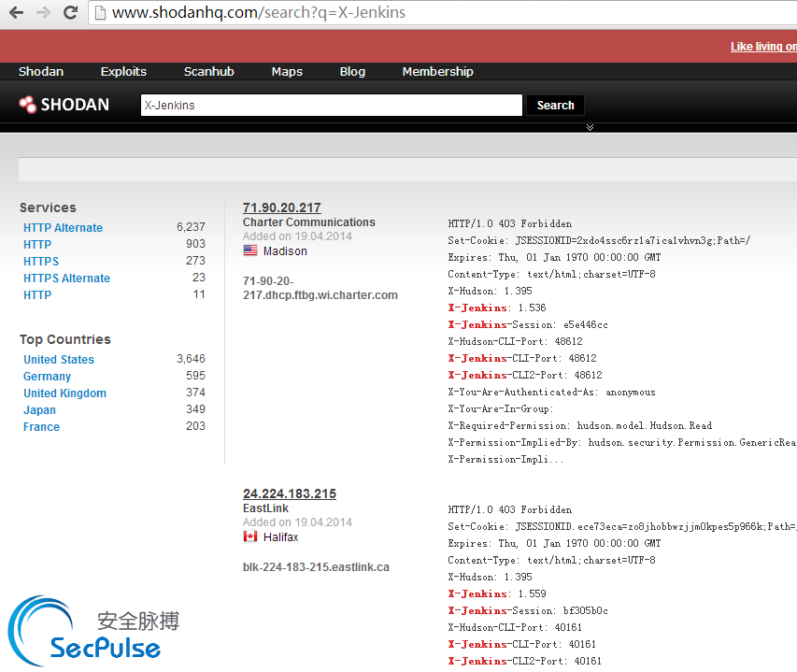797x672 pixels.
Task: Open host 71.90.20.217 details
Action: click(281, 207)
